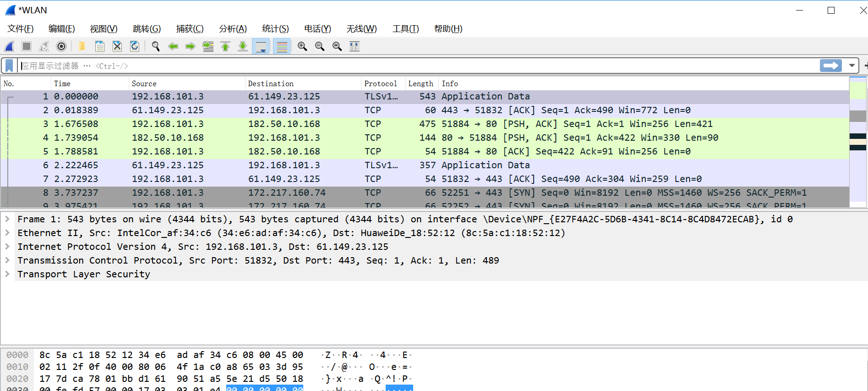Select packet 6 with length 357
Screen dimensions: 868x391
click(425, 165)
